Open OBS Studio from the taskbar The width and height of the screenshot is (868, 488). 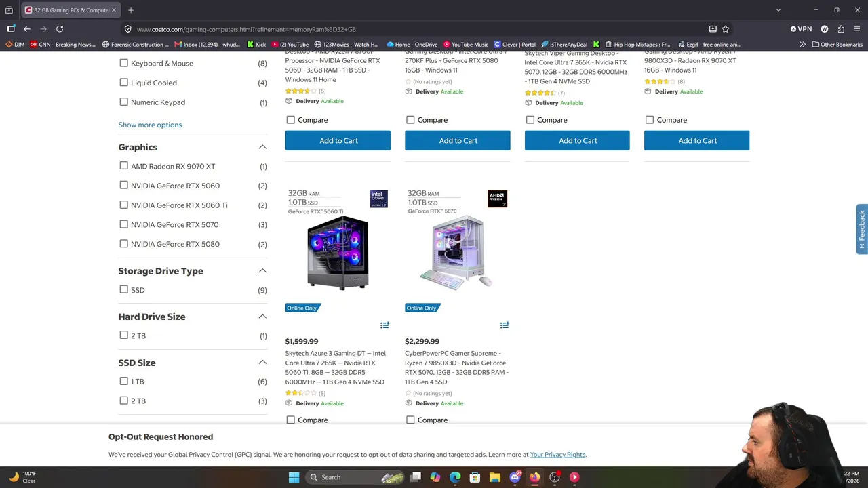555,477
